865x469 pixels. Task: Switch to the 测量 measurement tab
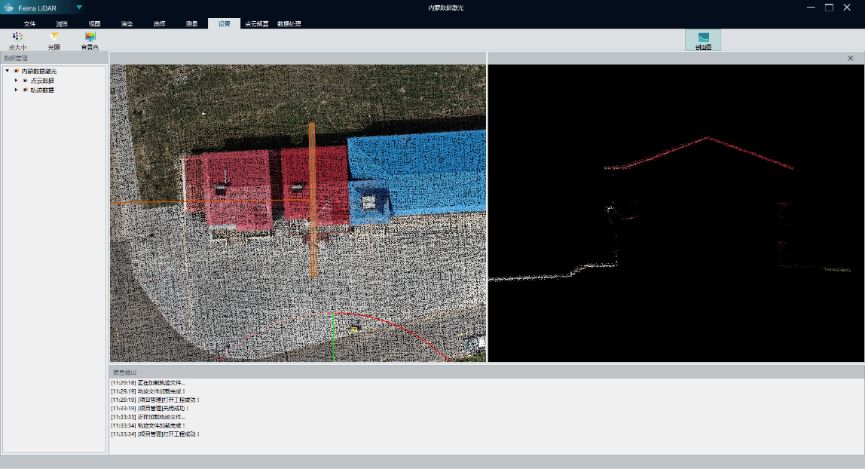[x=191, y=23]
